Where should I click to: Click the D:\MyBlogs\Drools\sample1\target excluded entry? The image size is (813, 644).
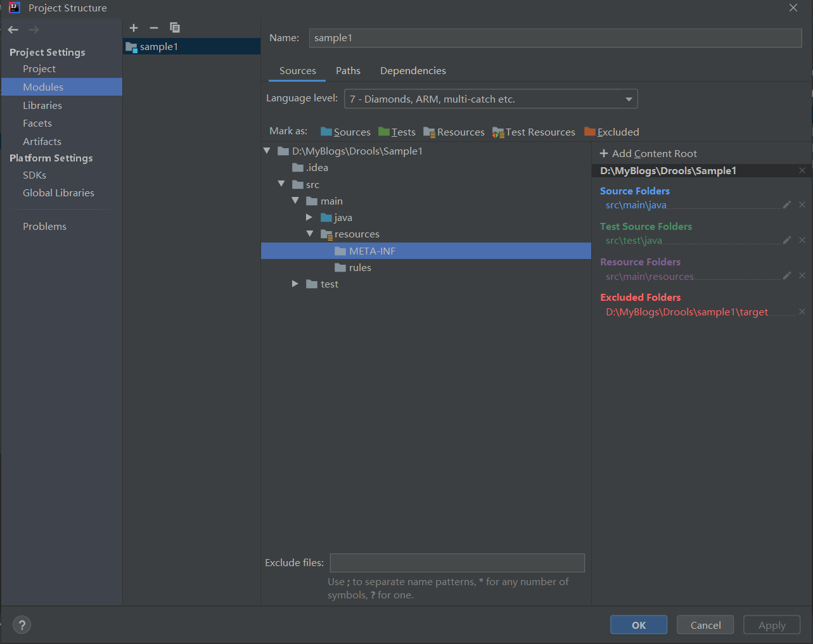tap(686, 312)
